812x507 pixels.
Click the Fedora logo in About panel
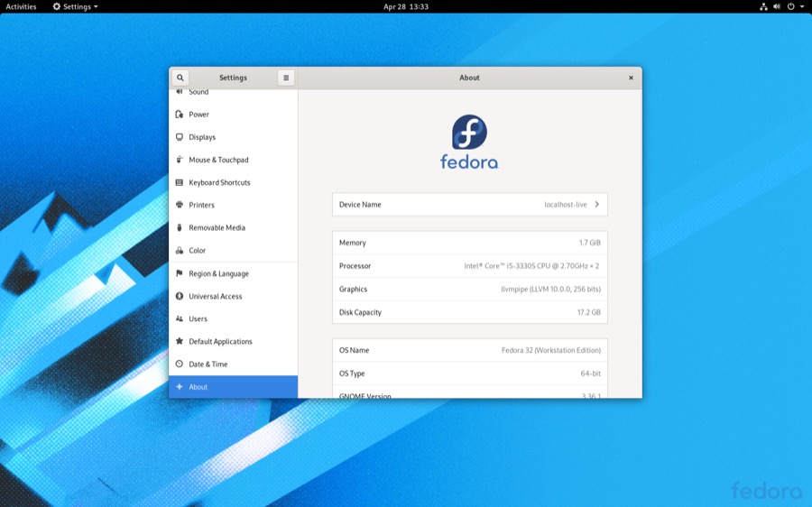coord(469,142)
